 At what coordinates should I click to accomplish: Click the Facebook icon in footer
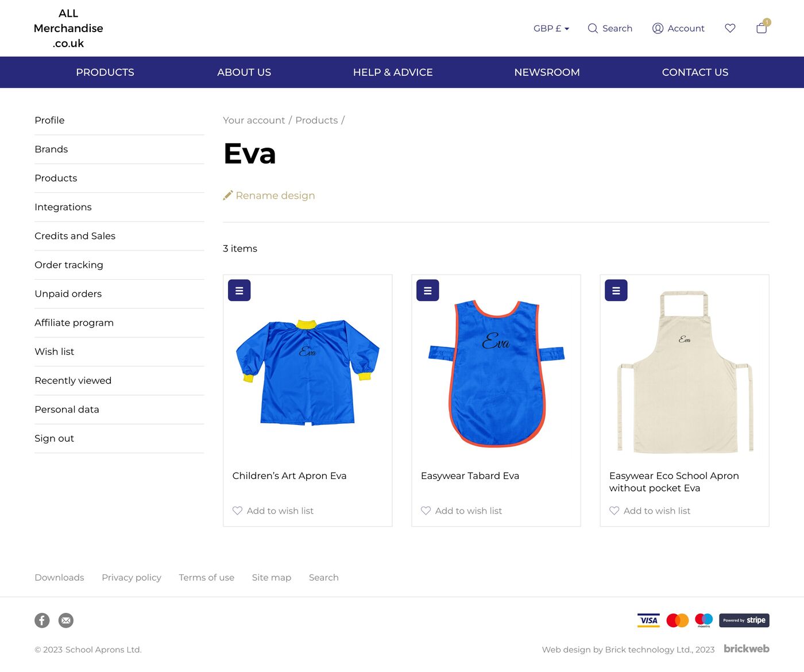tap(42, 620)
